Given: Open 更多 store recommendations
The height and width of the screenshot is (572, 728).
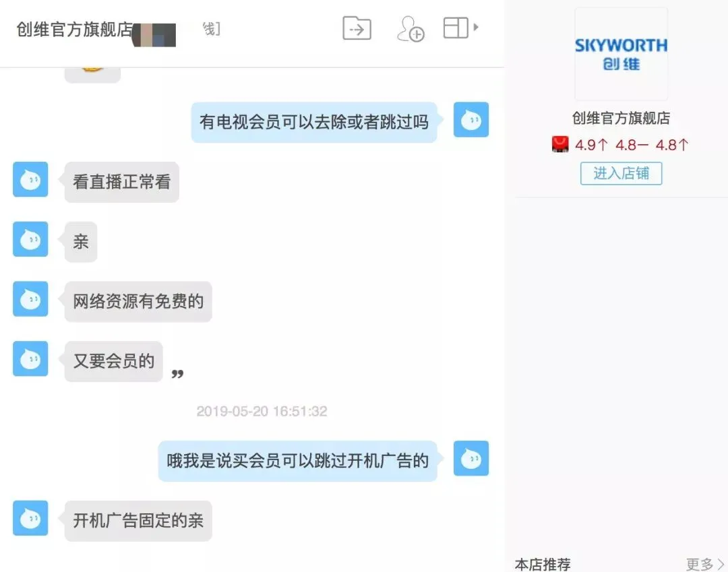Looking at the screenshot, I should pyautogui.click(x=699, y=564).
